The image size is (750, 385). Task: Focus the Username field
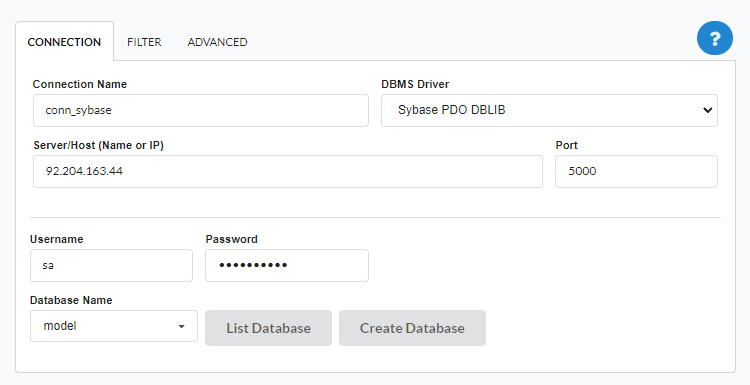(x=111, y=265)
